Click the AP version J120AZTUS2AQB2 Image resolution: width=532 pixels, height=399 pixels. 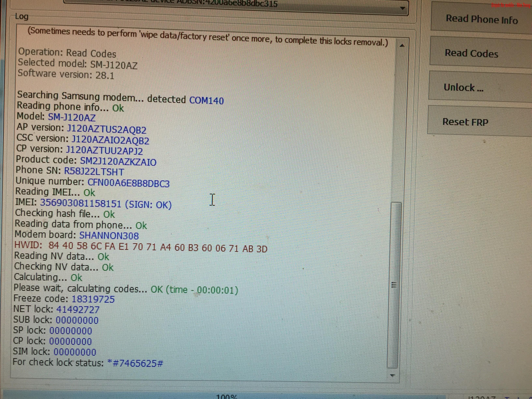107,129
